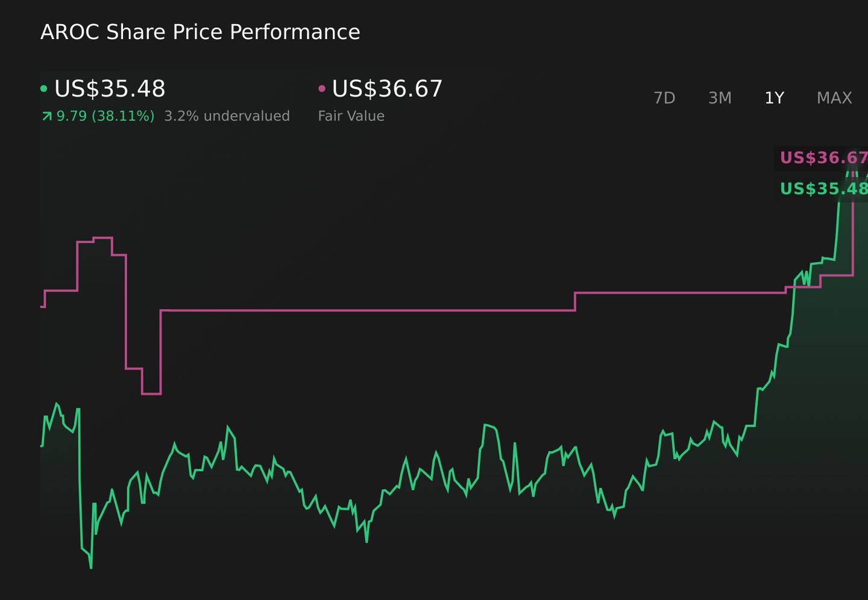This screenshot has width=868, height=600.
Task: Select the 7D time range tab
Action: (x=664, y=98)
